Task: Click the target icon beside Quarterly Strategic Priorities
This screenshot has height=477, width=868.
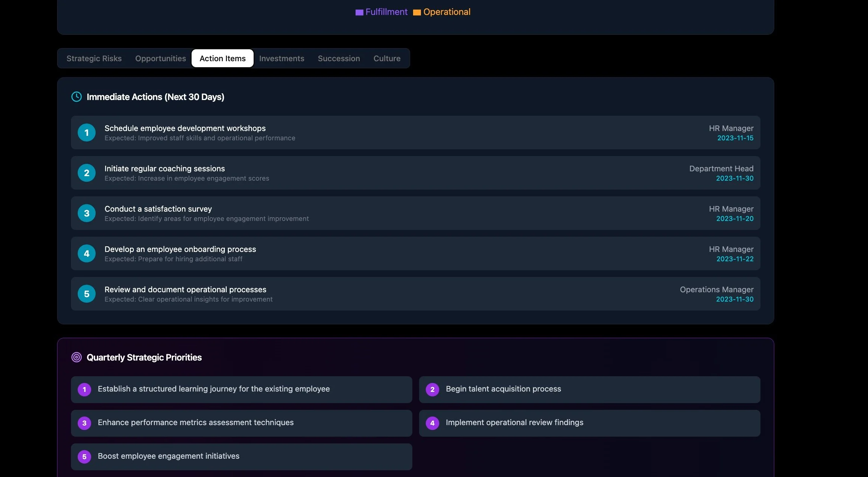Action: point(77,358)
